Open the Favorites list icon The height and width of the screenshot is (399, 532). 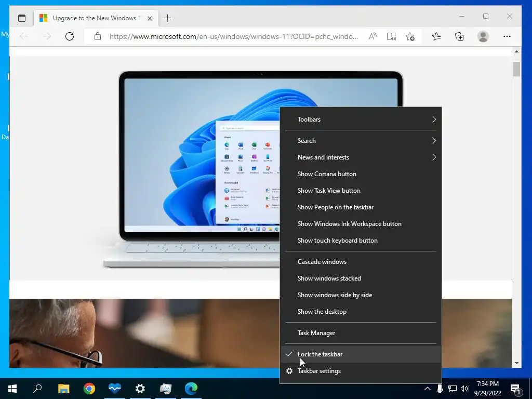[436, 36]
